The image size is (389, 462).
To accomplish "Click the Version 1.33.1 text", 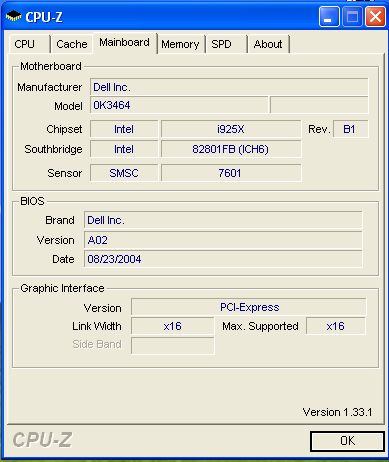I will pos(337,412).
